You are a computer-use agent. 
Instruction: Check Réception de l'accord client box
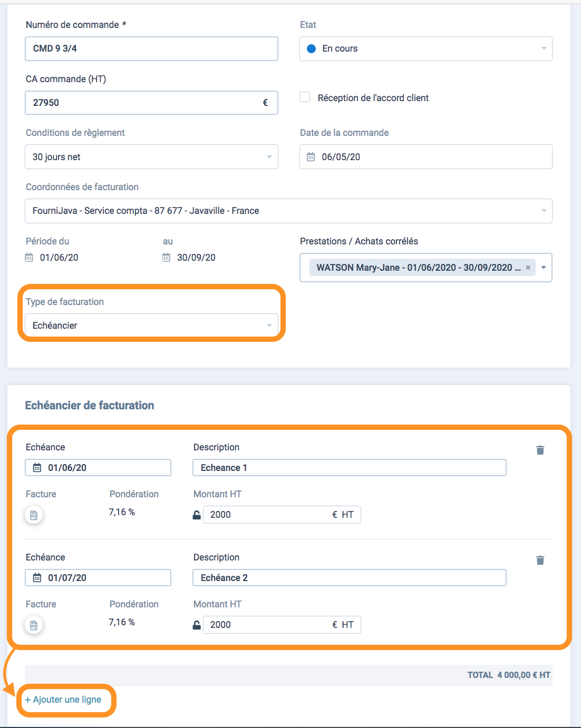click(x=305, y=97)
